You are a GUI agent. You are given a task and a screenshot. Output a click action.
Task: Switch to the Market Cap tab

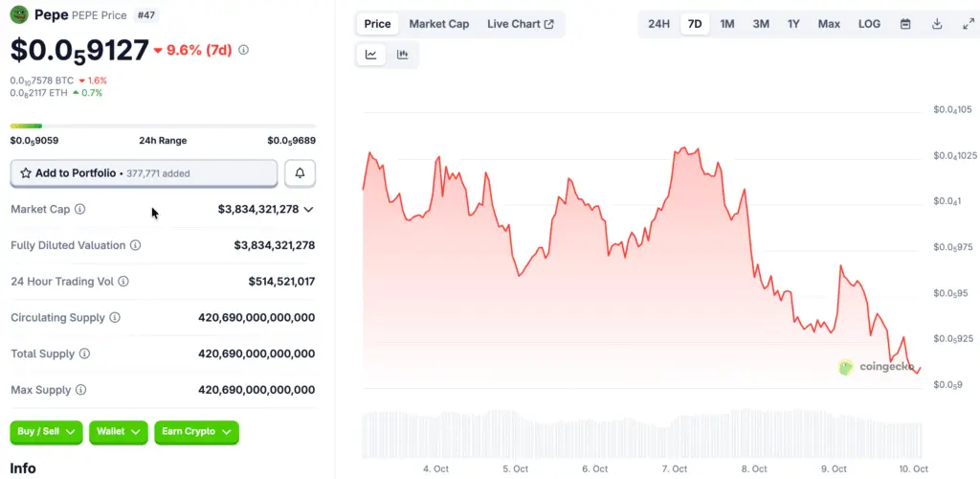pos(438,24)
